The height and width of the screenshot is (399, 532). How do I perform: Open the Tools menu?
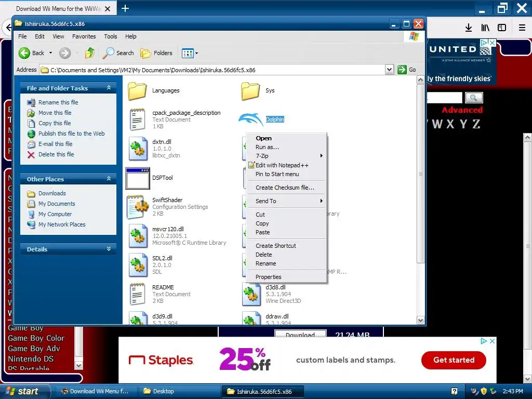coord(110,36)
